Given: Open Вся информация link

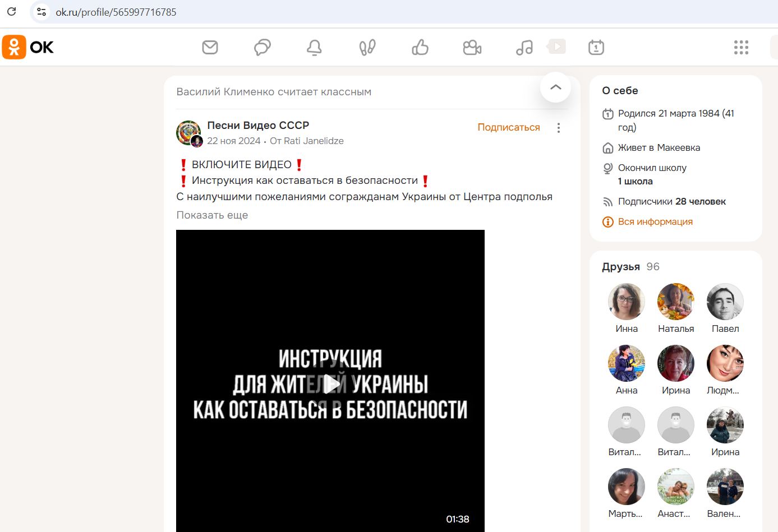Looking at the screenshot, I should [x=655, y=222].
